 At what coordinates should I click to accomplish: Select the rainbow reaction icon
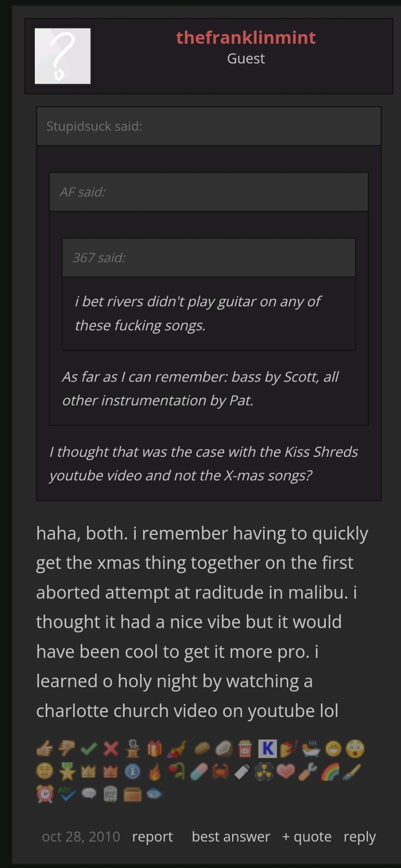pyautogui.click(x=330, y=772)
